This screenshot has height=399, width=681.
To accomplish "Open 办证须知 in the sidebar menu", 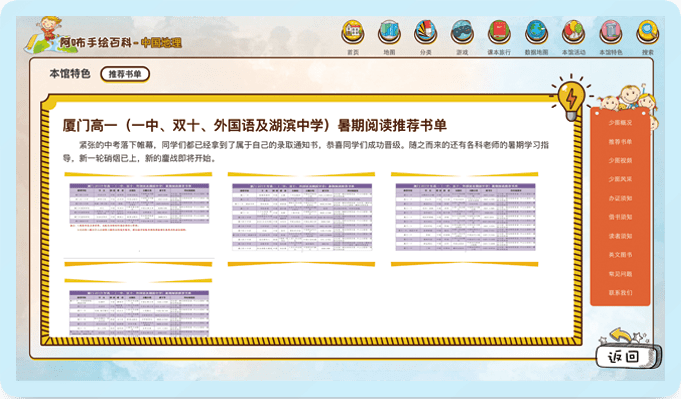I will pyautogui.click(x=620, y=198).
